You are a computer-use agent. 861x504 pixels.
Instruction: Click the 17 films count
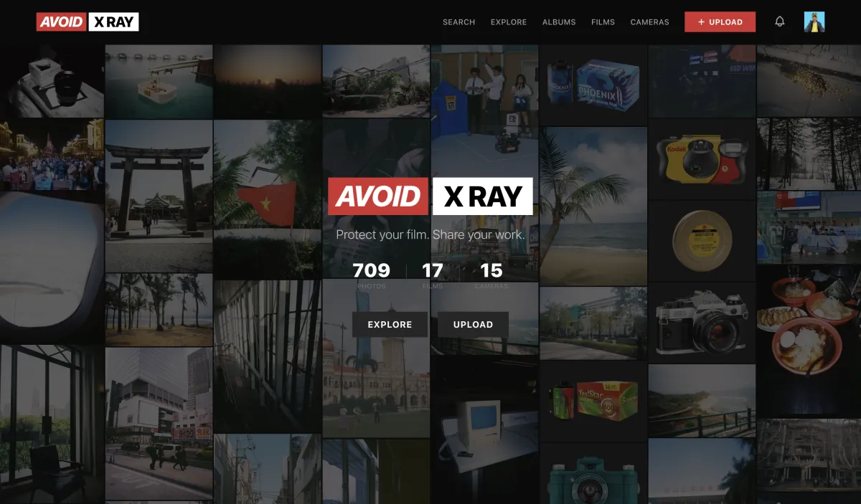(x=433, y=275)
